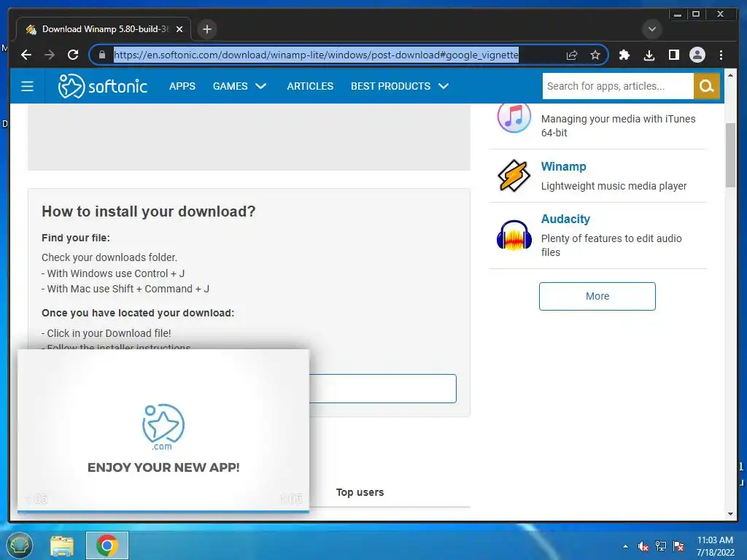Click 'Check your downloads folder.' text
Viewport: 747px width, 560px height.
pos(109,257)
